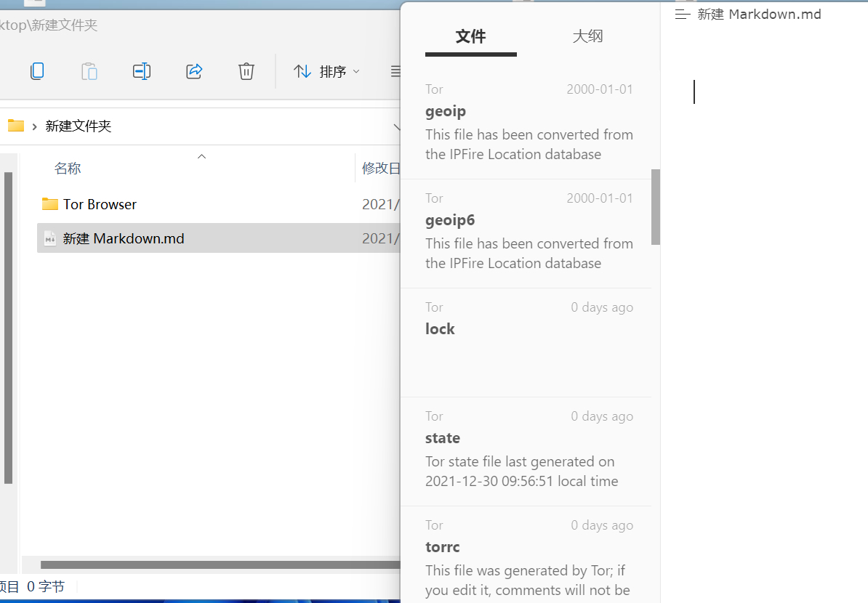Click the folder icon in the address bar
The image size is (868, 603).
15,126
